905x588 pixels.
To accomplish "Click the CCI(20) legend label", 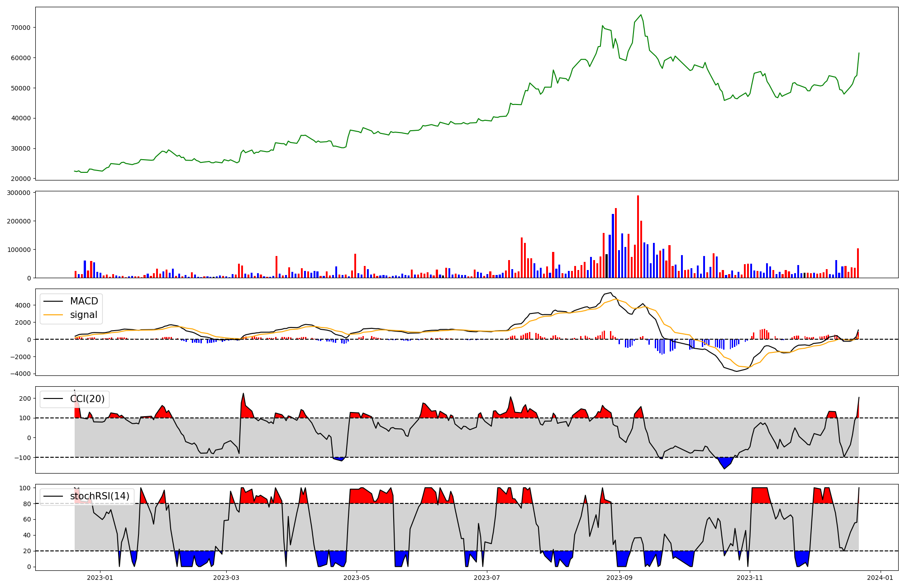I will tap(87, 399).
